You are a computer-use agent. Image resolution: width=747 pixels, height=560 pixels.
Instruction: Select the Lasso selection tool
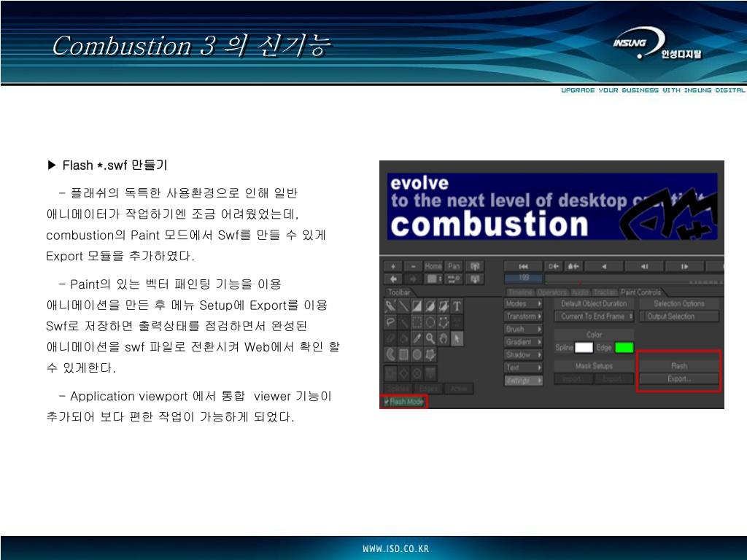click(x=390, y=322)
